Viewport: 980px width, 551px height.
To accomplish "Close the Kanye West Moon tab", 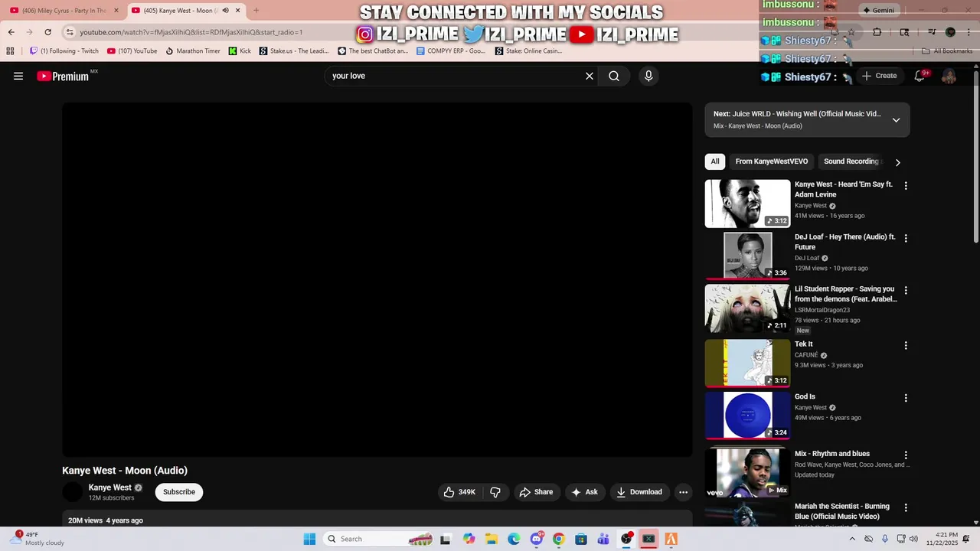I will tap(237, 11).
